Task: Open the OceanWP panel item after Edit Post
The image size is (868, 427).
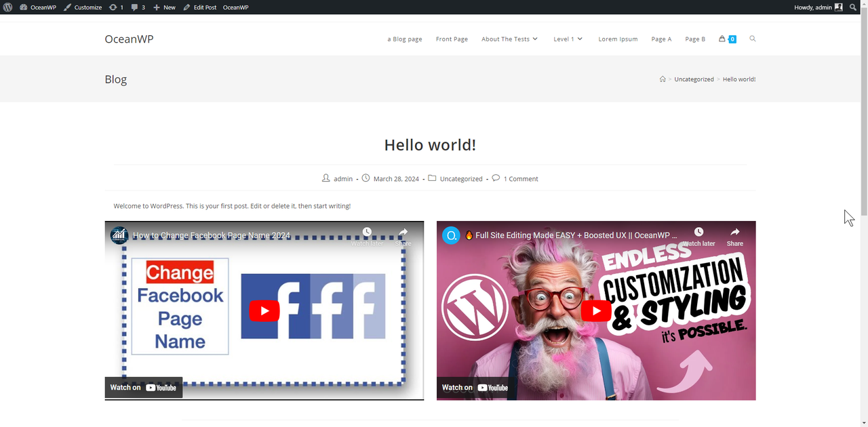Action: click(236, 7)
